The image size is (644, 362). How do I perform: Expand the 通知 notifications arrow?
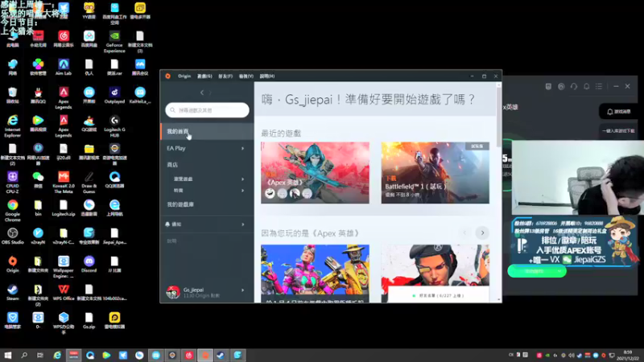coord(243,224)
